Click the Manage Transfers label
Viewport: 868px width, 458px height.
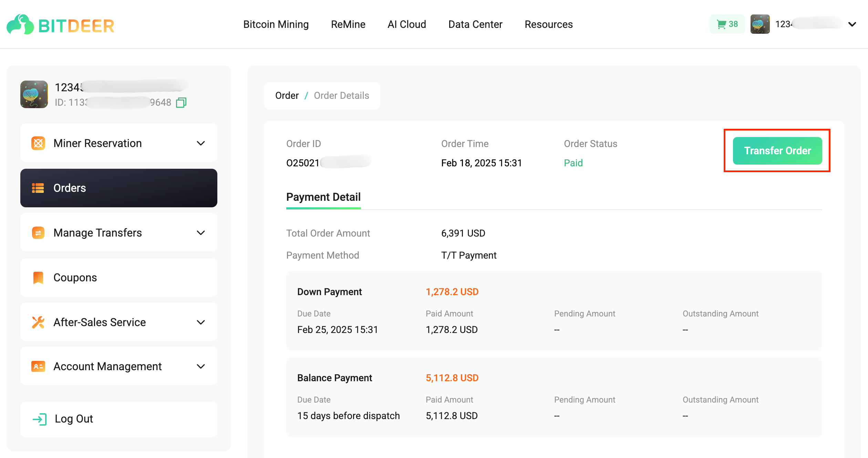(x=97, y=233)
